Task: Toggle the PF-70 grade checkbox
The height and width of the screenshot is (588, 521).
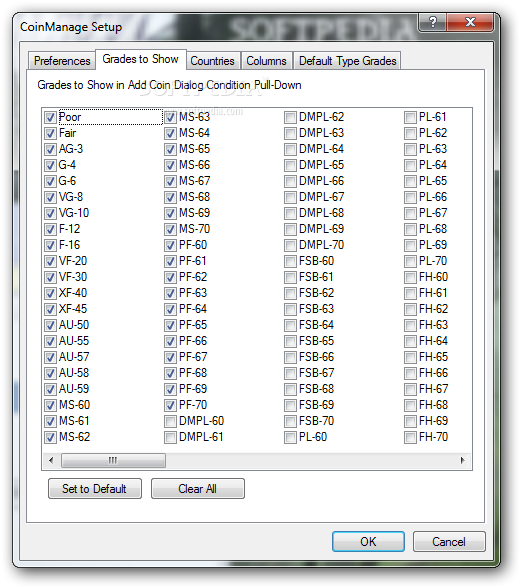Action: 170,405
